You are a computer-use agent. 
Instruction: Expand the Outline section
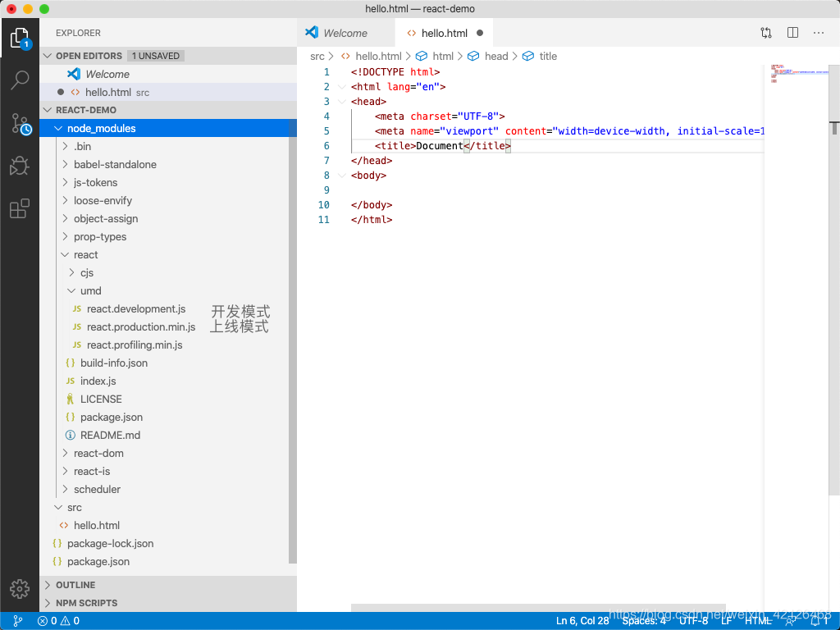[48, 585]
